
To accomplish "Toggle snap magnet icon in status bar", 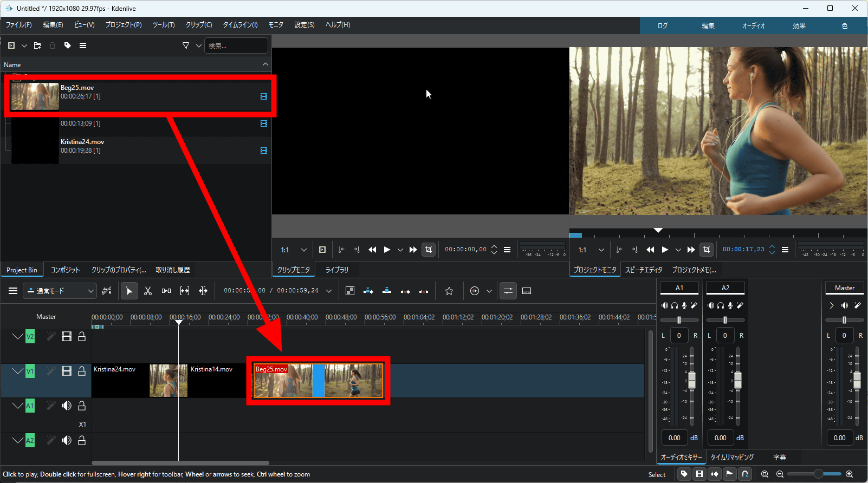I will [x=745, y=474].
